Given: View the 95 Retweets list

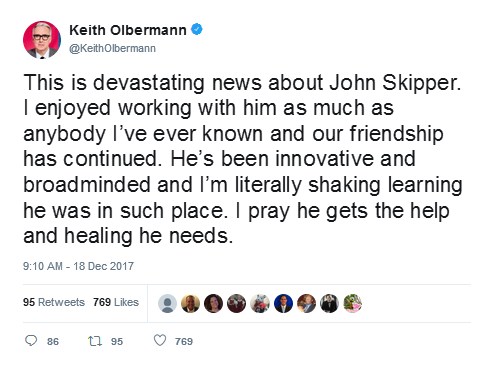Looking at the screenshot, I should 54,302.
